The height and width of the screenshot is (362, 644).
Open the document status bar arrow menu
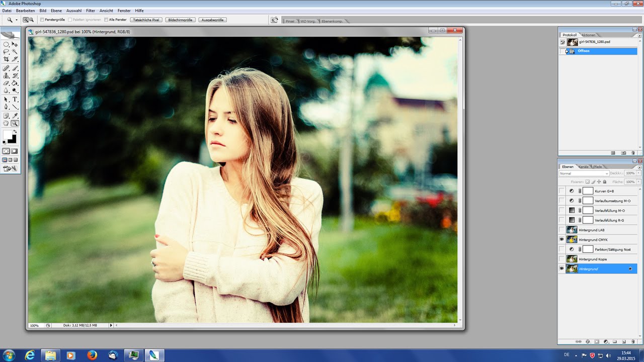point(111,325)
